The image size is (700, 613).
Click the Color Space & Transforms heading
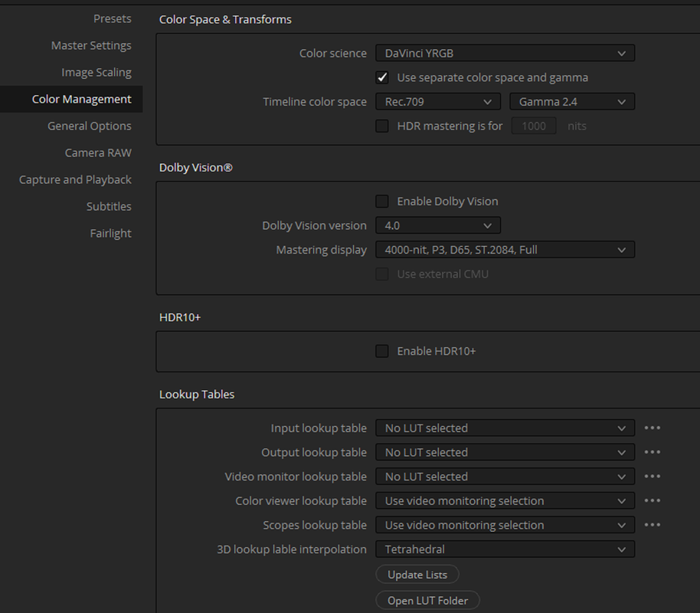pyautogui.click(x=225, y=20)
